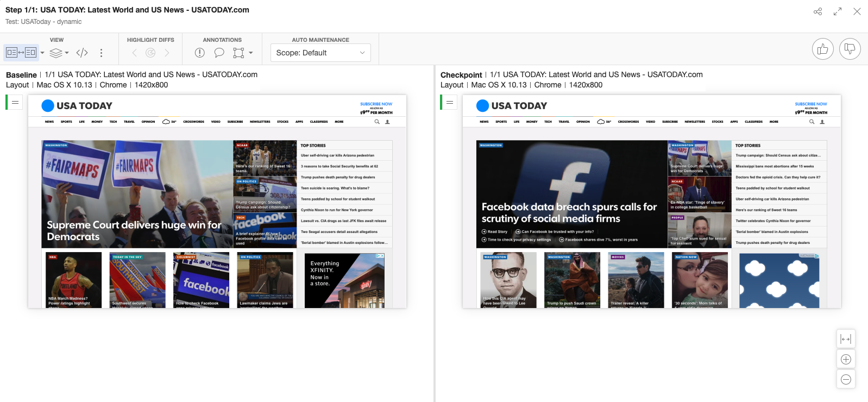The image size is (868, 402).
Task: Select the region annotation tool
Action: tap(238, 53)
